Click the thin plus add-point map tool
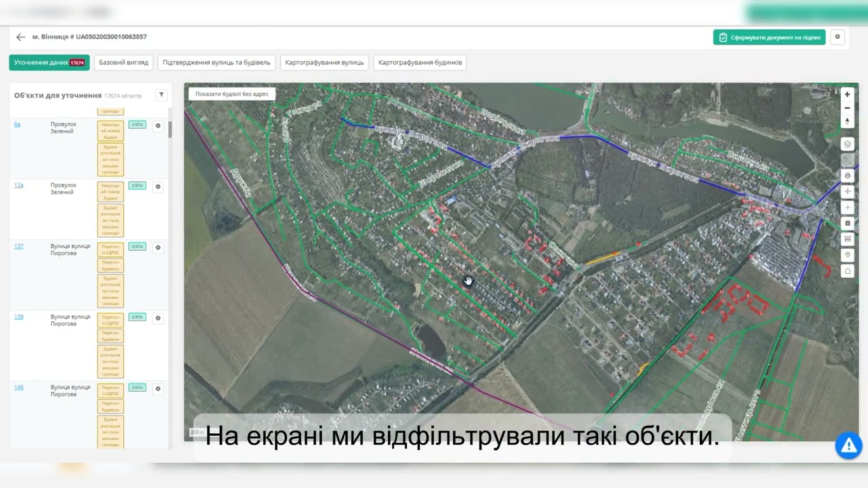868x488 pixels. [x=847, y=207]
